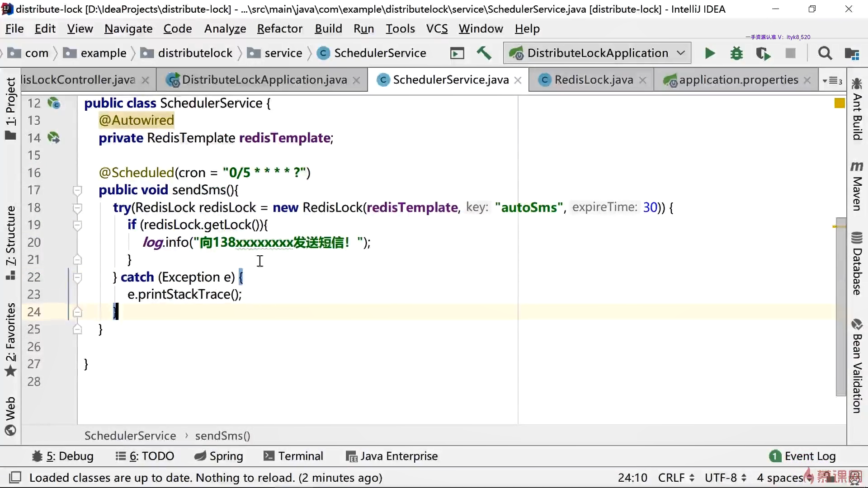868x488 pixels.
Task: Open the Event Log panel
Action: pos(802,456)
